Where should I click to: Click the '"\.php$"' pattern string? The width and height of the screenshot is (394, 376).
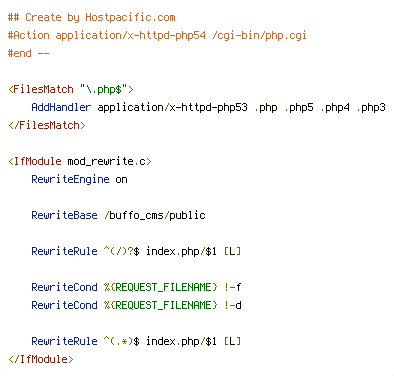tap(104, 89)
